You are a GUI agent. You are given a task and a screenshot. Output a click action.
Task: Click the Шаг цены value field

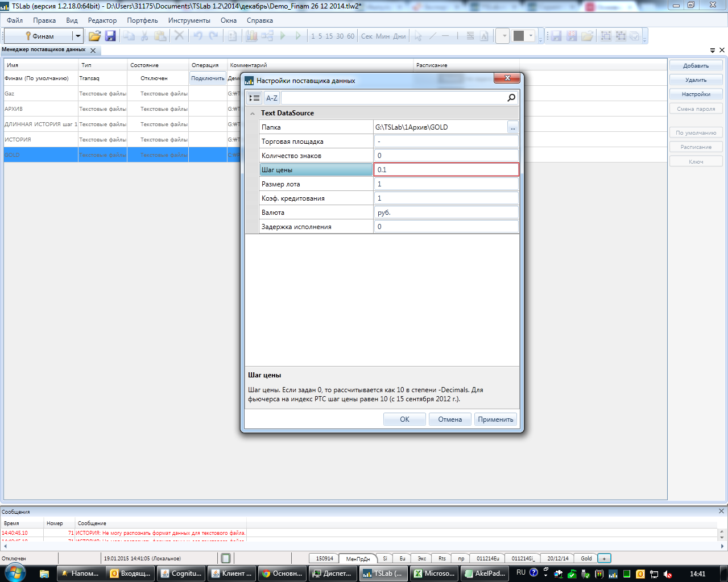446,169
